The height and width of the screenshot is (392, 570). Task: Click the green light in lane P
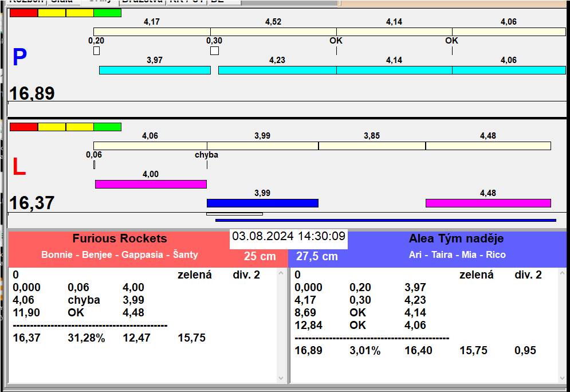click(x=107, y=13)
